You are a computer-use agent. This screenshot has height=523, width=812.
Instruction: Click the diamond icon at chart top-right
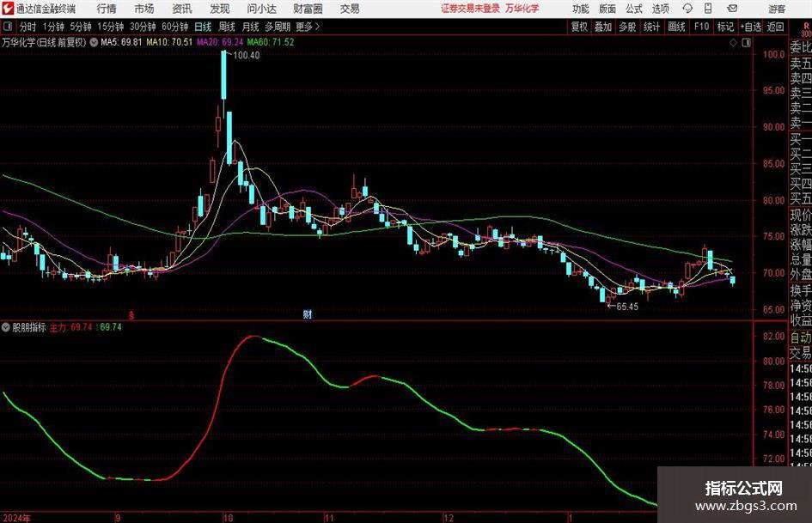tap(733, 43)
